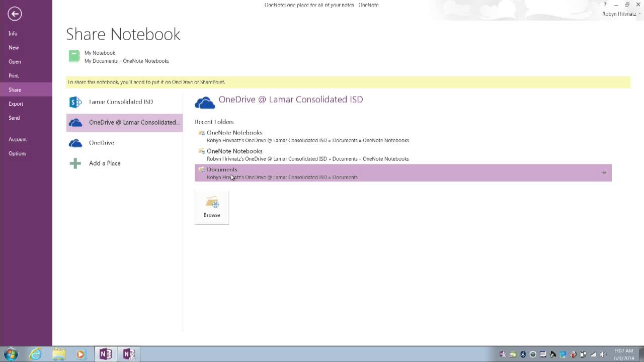Open the taskbar clock and date

click(624, 354)
